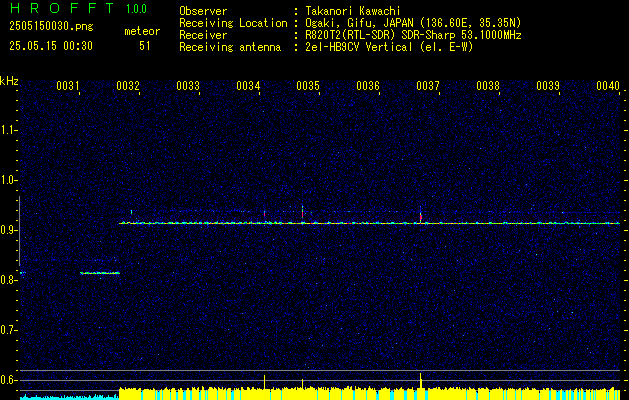Click the 1.0 frequency axis label
This screenshot has height=400, width=629.
tap(8, 180)
